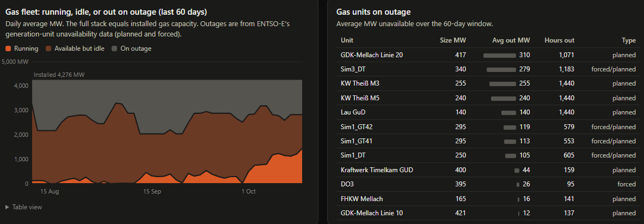644x224 pixels.
Task: Select the GDK-Mellach Linie 20 row
Action: [x=488, y=55]
